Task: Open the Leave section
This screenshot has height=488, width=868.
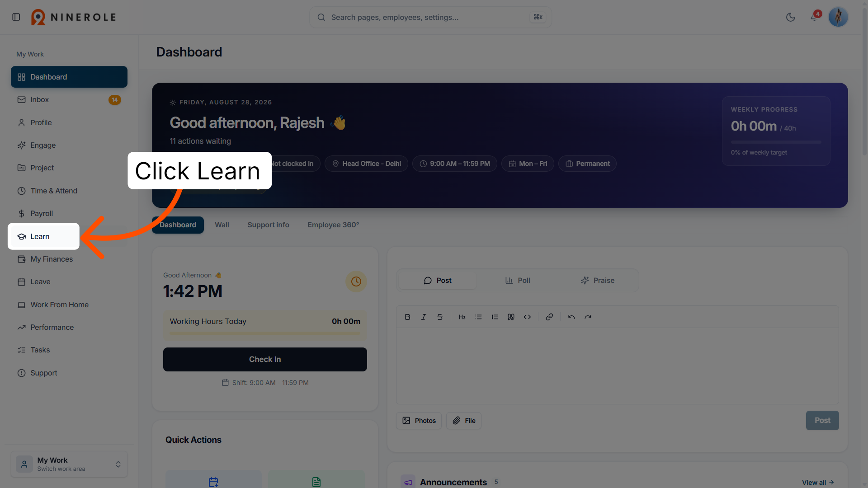Action: (x=69, y=282)
